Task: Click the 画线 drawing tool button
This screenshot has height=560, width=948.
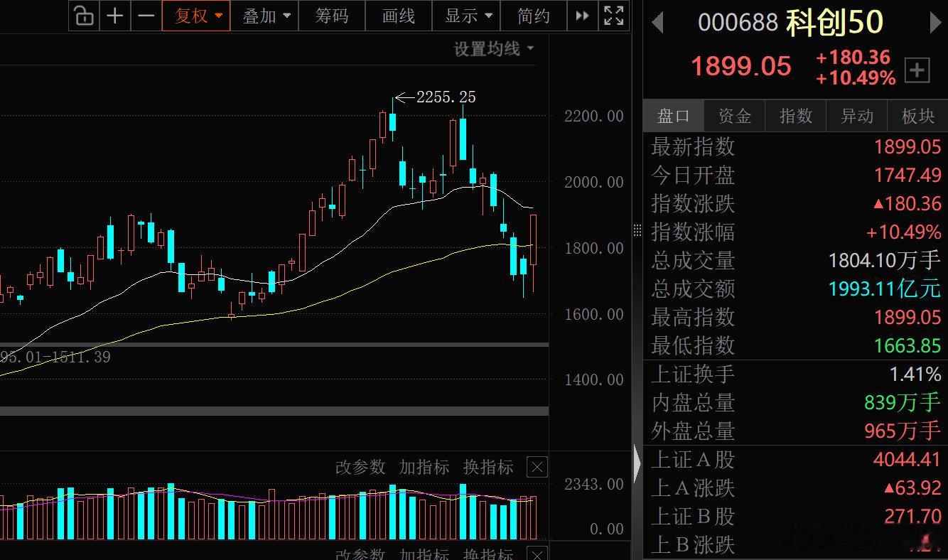Action: [398, 16]
